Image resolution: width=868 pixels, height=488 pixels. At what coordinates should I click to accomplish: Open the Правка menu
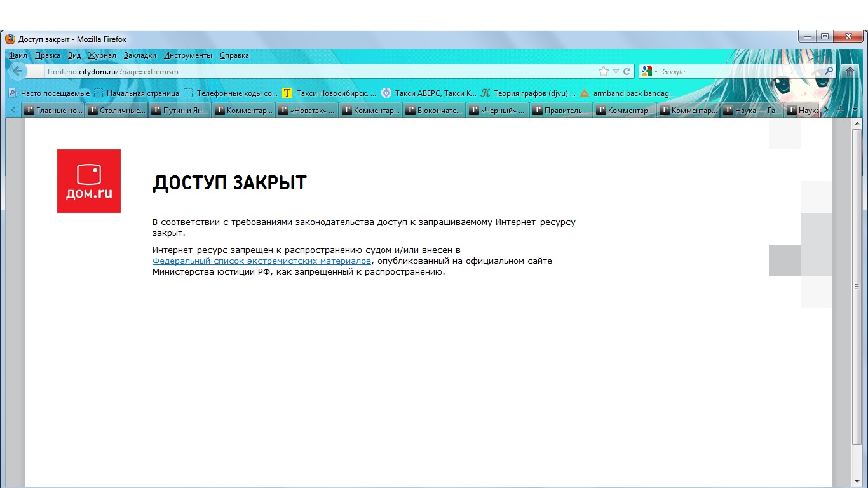click(48, 55)
